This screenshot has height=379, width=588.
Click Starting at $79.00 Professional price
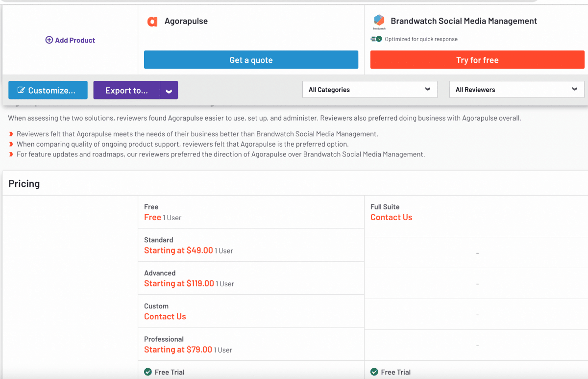point(178,350)
